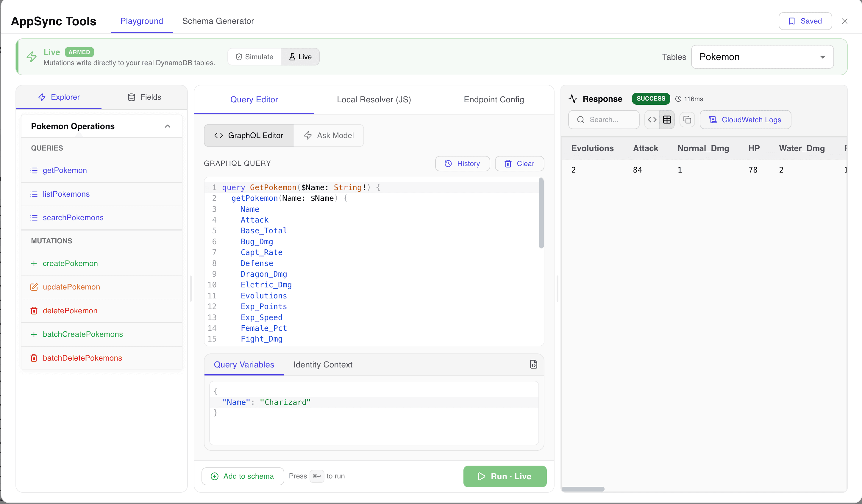This screenshot has width=862, height=504.
Task: Open query History
Action: click(x=462, y=163)
